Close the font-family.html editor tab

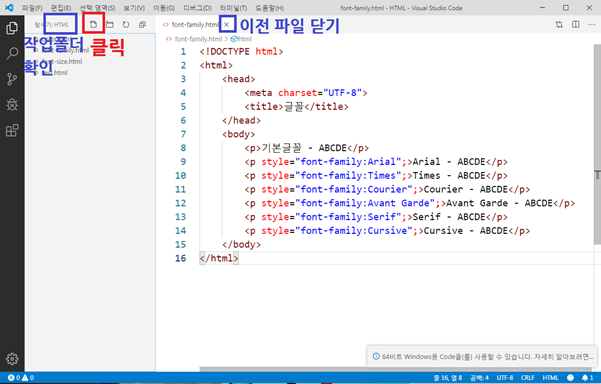tap(227, 25)
